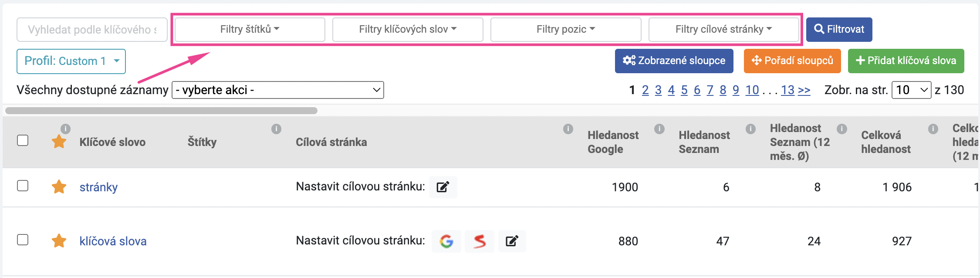The width and height of the screenshot is (980, 278).
Task: Open Filtry pozic menu
Action: click(566, 29)
